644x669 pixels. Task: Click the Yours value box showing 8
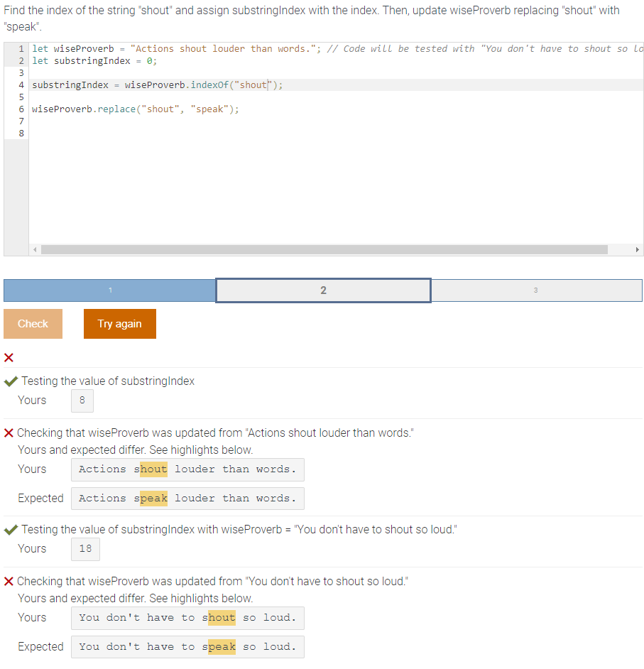82,401
